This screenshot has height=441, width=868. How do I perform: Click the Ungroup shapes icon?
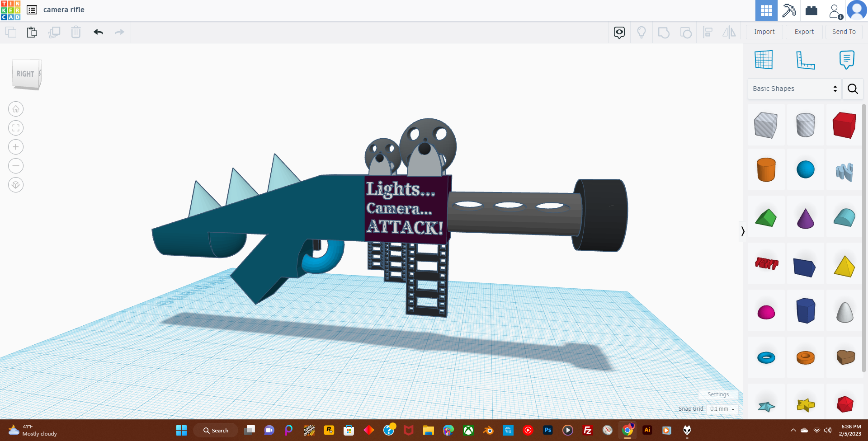click(686, 33)
